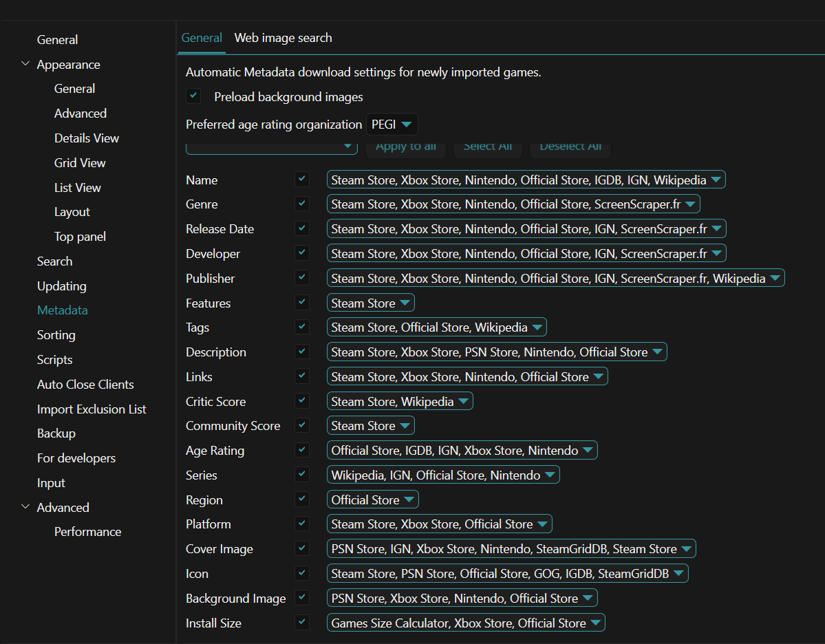Toggle the Community Score checkbox
This screenshot has height=644, width=825.
pyautogui.click(x=302, y=425)
